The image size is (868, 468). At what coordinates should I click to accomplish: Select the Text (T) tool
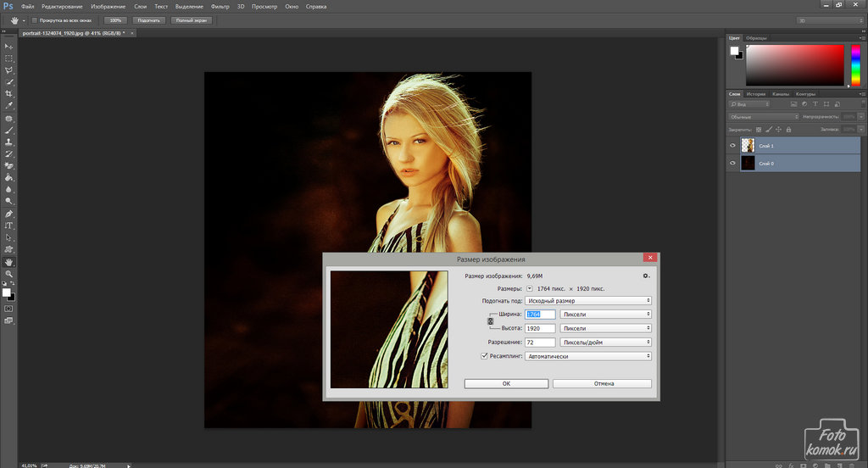(8, 226)
